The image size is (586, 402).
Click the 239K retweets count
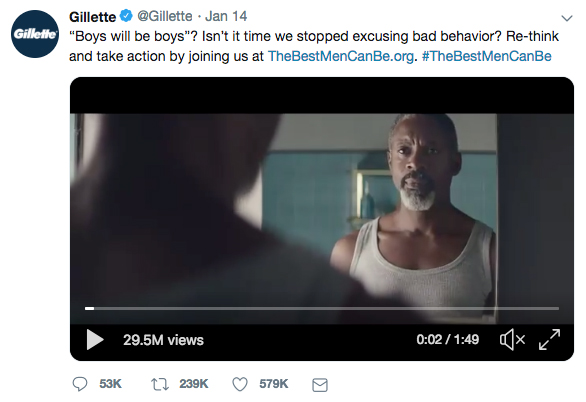[194, 384]
